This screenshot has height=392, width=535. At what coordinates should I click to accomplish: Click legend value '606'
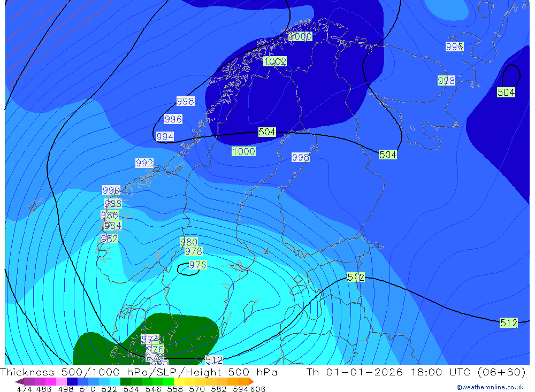pyautogui.click(x=258, y=389)
